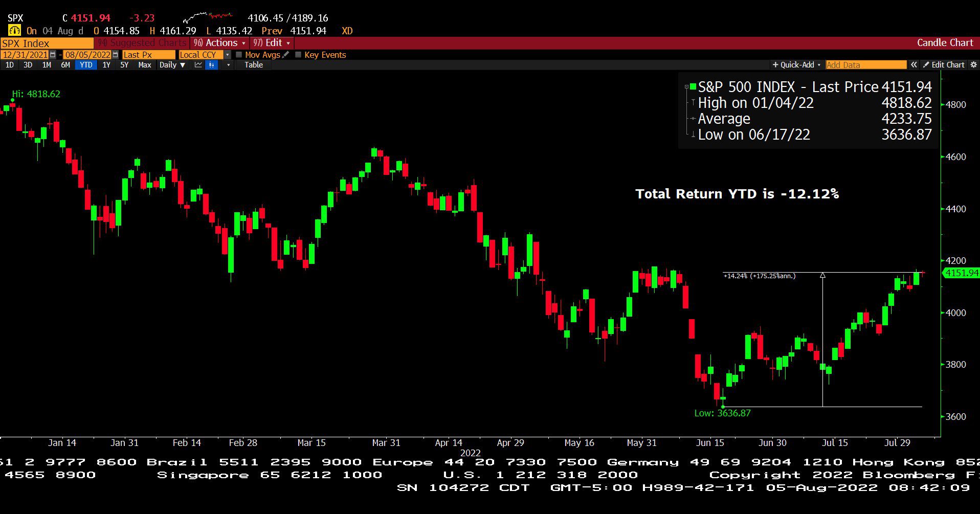Viewport: 980px width, 514px height.
Task: Click the start date field 12/31/2021
Action: (25, 55)
